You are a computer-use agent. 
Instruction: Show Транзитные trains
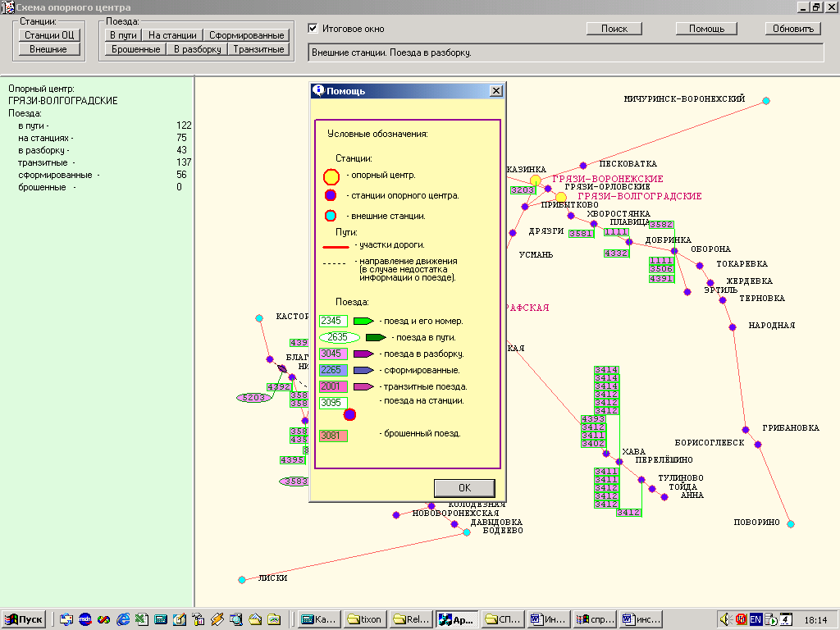point(258,49)
